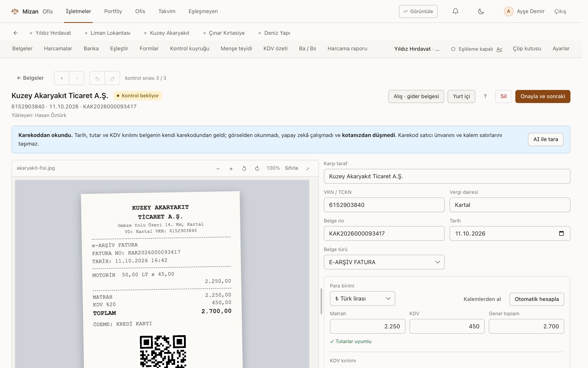Toggle Alış · gider belgesi type
588x368 pixels.
[416, 96]
